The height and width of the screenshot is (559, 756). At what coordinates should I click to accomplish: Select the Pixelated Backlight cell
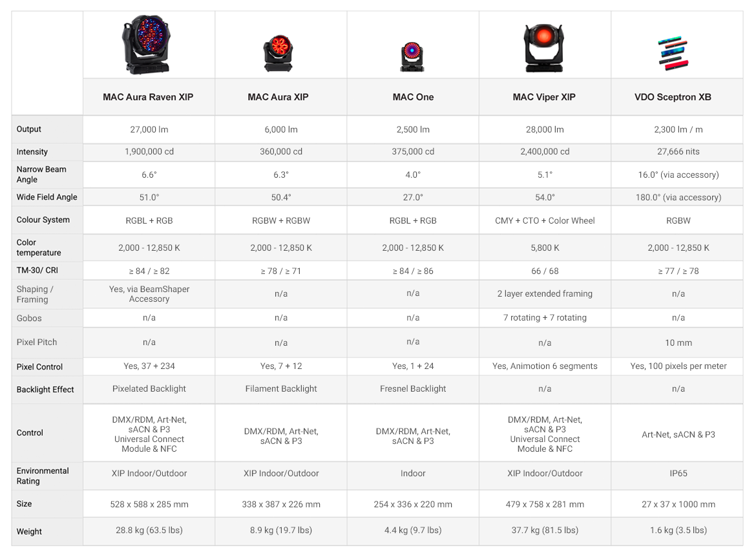click(x=149, y=389)
